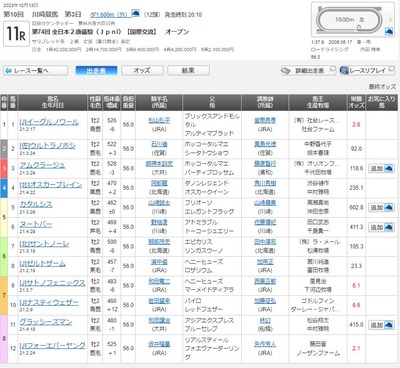Screen dimensions: 400x368
Task: Open horse page for アムクラージュ
Action: (42, 165)
